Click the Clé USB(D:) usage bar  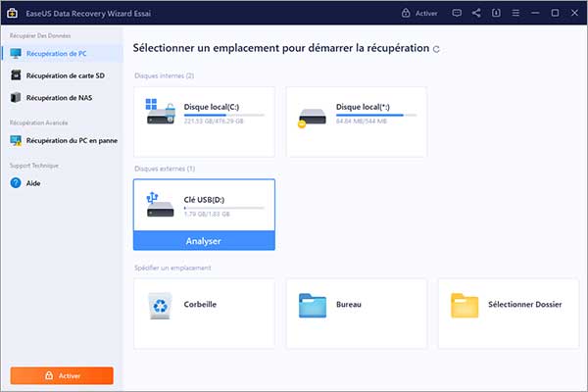224,208
